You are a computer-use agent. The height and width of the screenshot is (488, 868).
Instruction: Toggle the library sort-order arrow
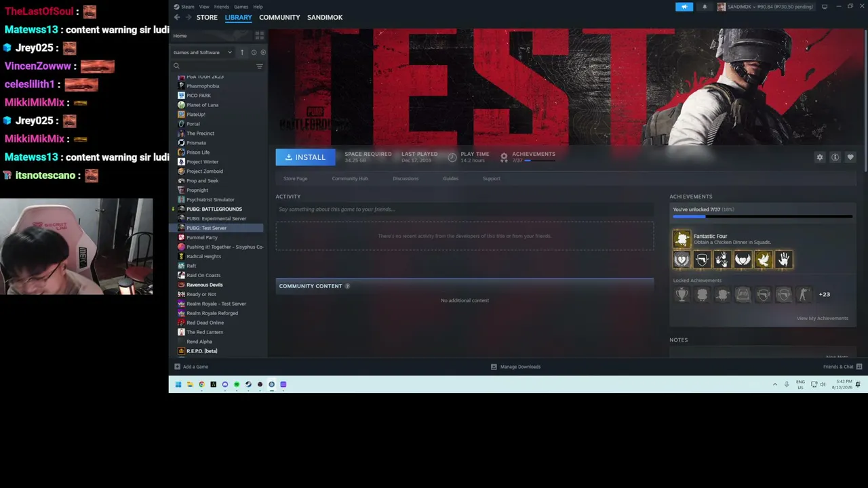click(x=242, y=52)
